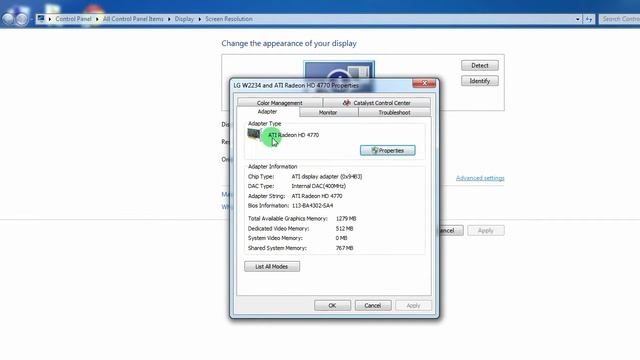The image size is (640, 360).
Task: Switch to the Troubleshoot tab
Action: click(394, 112)
